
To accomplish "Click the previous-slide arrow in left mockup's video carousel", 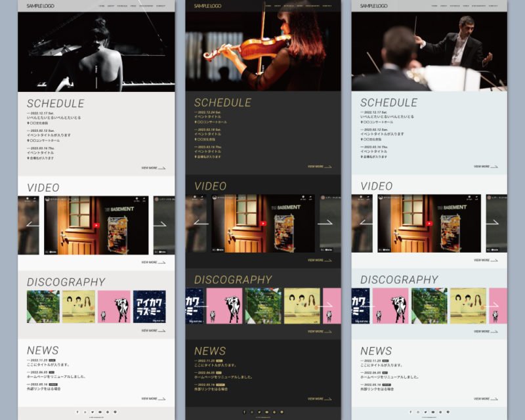I will [33, 225].
